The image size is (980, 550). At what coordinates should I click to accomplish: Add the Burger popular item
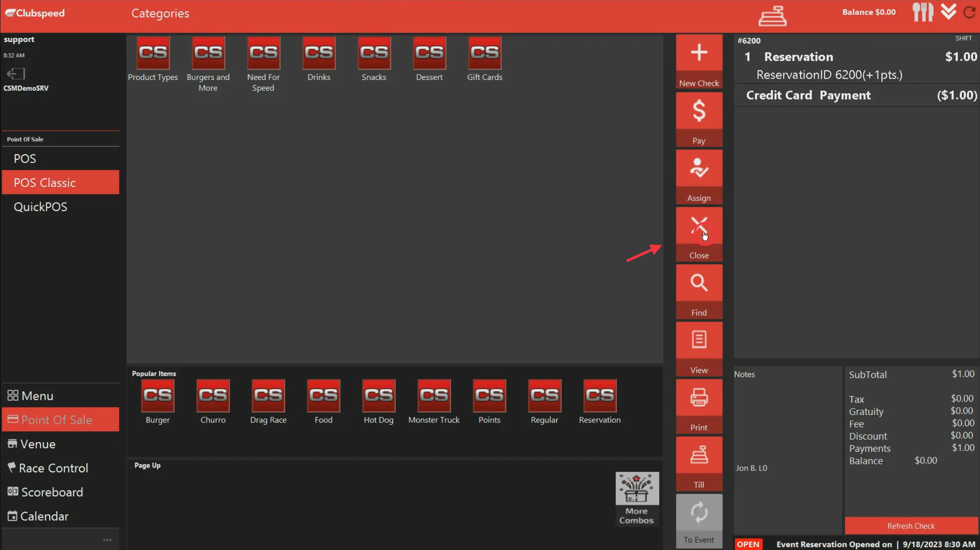pyautogui.click(x=158, y=402)
